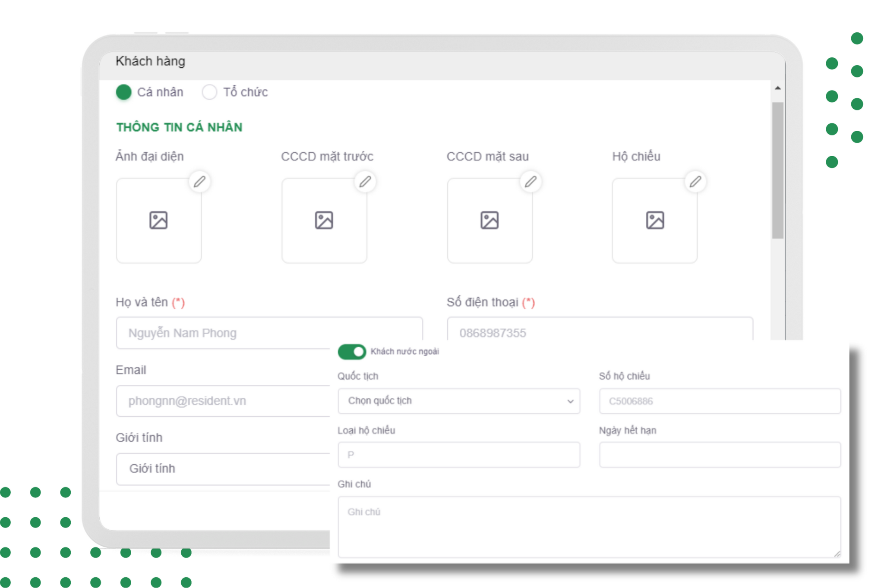Click the scroll-up arrow of scrollbar

point(778,88)
